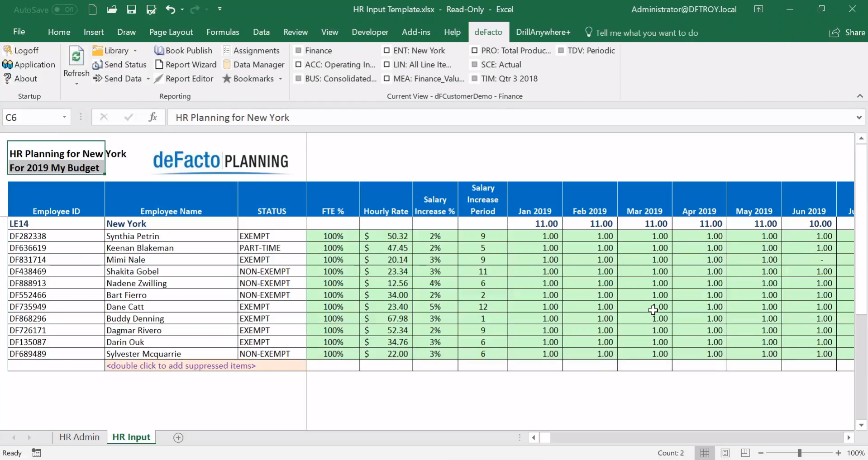Click the Open folder icon in Quick Access
This screenshot has width=868, height=460.
112,9
